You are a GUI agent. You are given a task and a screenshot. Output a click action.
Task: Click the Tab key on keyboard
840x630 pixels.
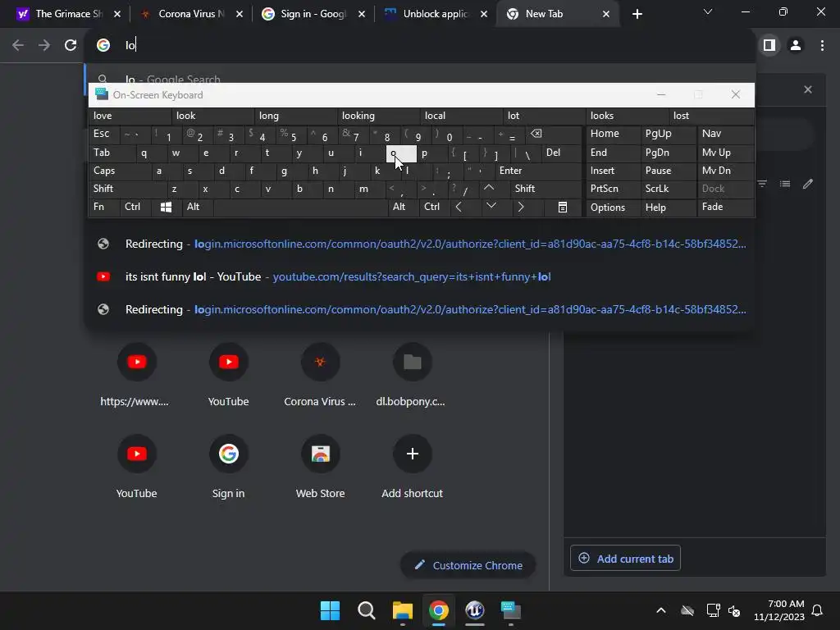[112, 153]
